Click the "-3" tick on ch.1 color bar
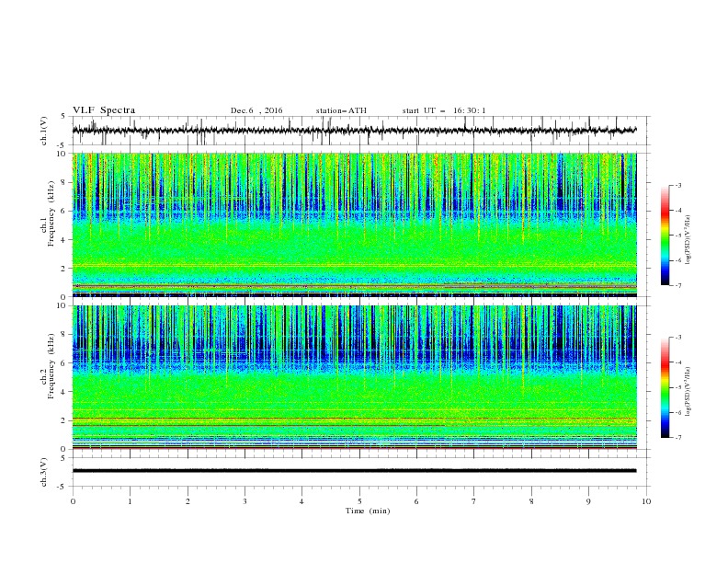This screenshot has width=728, height=563. 677,185
